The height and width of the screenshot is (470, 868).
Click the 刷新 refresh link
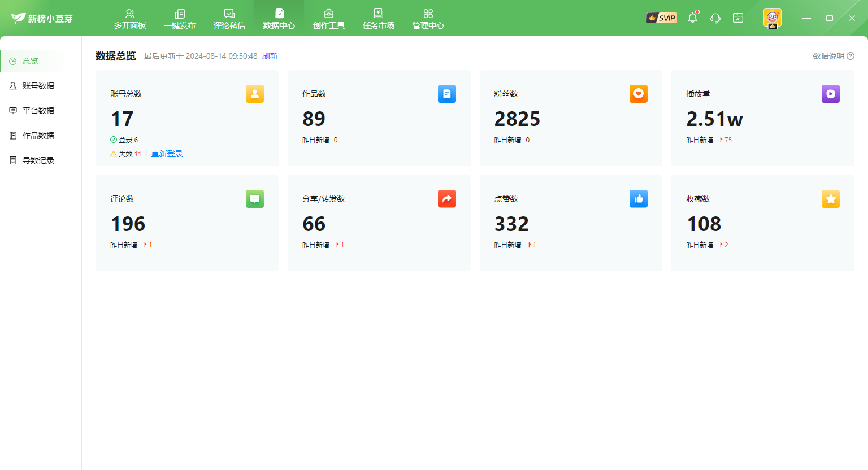pos(270,56)
